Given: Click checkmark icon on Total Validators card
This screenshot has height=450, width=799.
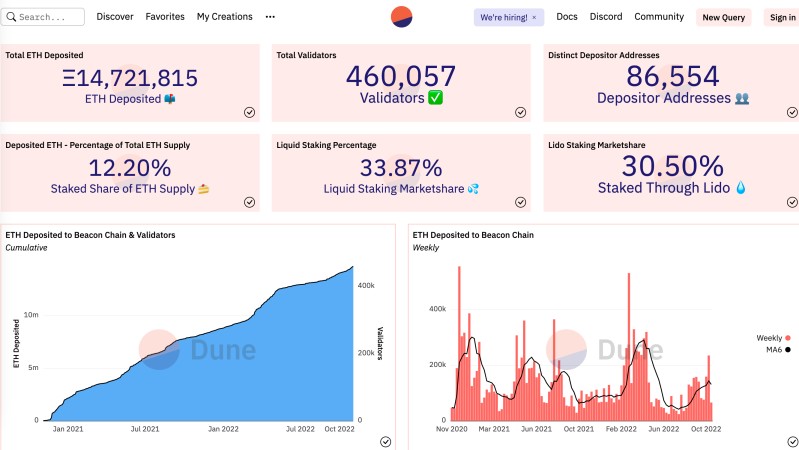Looking at the screenshot, I should pos(520,112).
